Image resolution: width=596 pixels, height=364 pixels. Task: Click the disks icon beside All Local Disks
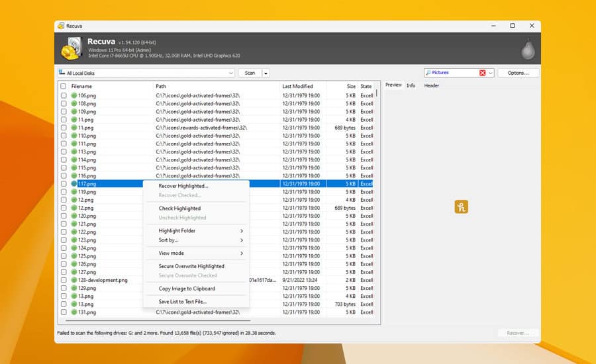click(x=62, y=73)
